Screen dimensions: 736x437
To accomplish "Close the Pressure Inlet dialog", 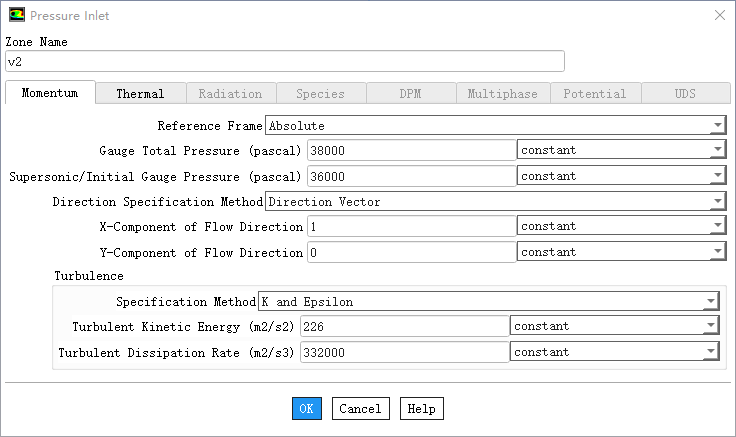I will click(x=719, y=15).
